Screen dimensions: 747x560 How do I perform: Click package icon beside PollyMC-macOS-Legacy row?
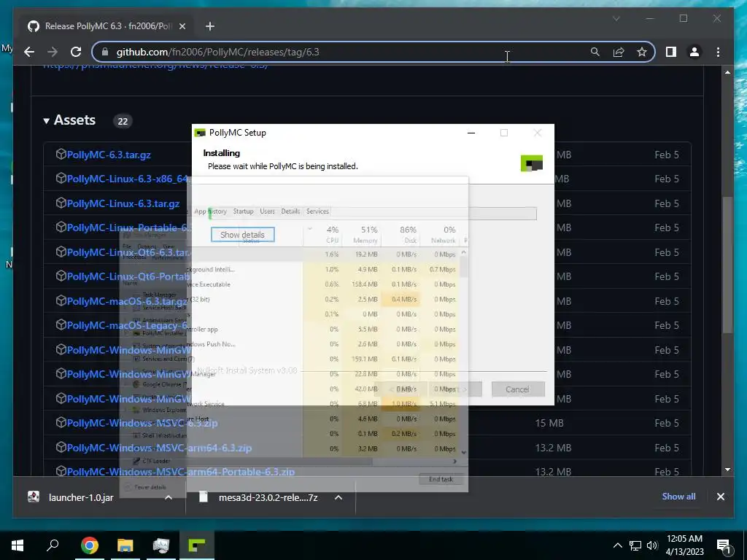click(x=61, y=324)
